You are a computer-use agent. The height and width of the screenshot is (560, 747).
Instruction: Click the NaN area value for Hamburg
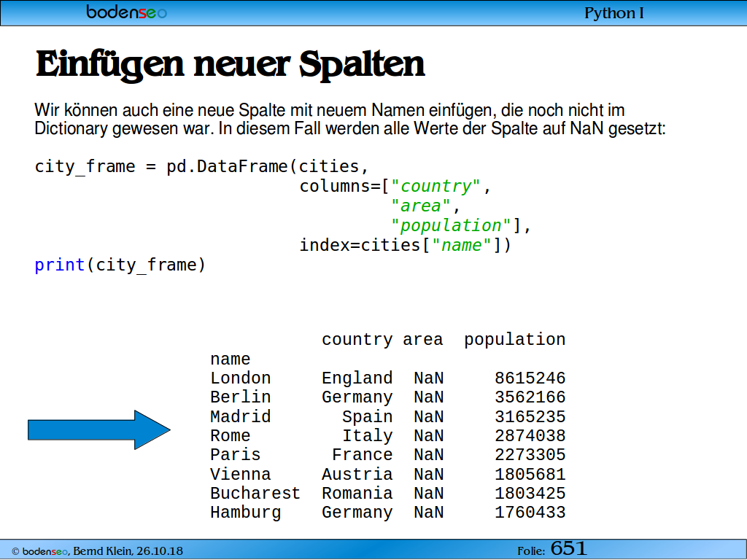click(429, 513)
